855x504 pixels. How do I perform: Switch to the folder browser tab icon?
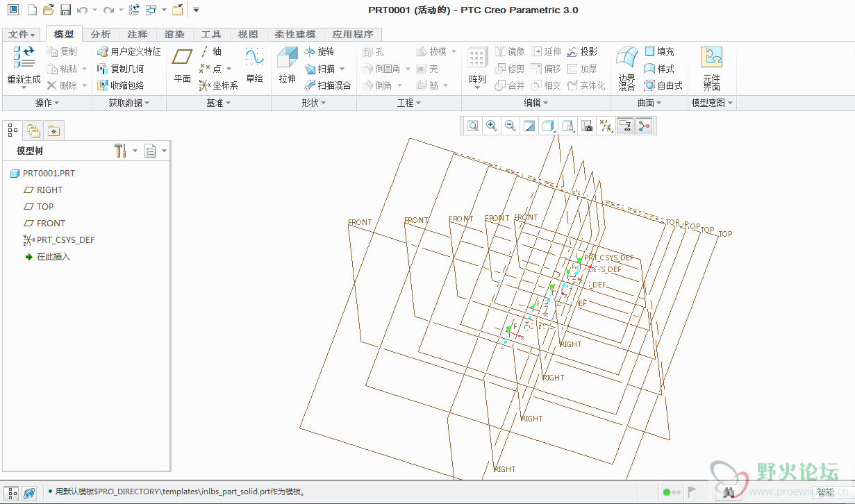(x=33, y=130)
